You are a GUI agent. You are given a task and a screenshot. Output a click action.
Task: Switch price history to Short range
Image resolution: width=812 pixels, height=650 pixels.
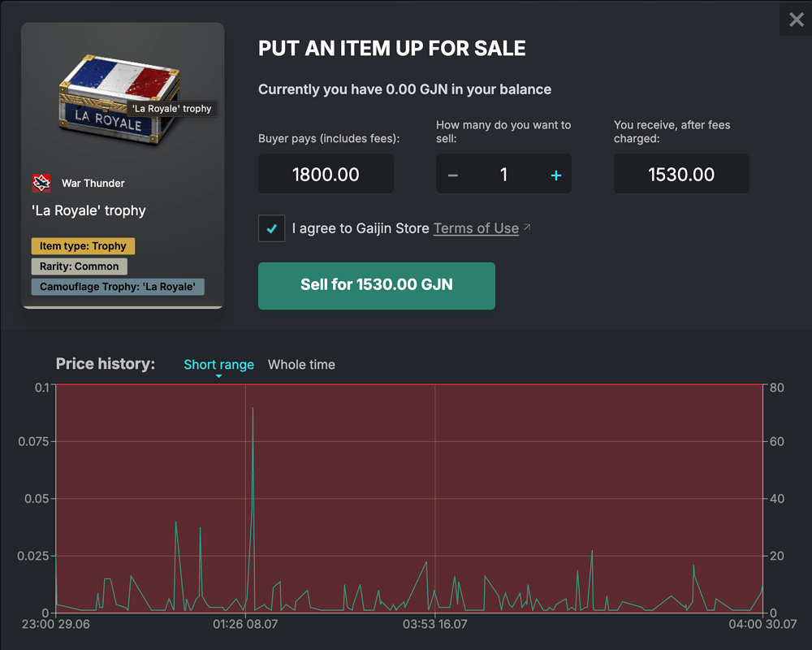coord(219,364)
